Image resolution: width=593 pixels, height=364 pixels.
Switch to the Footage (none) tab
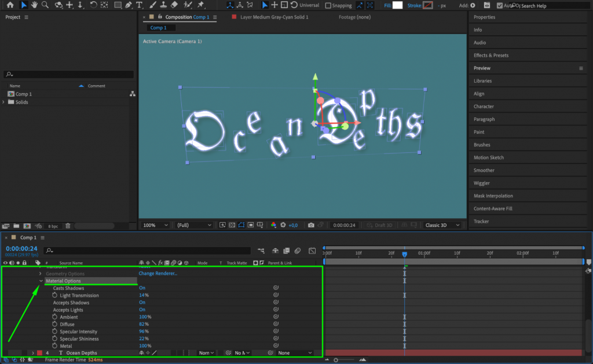click(354, 17)
